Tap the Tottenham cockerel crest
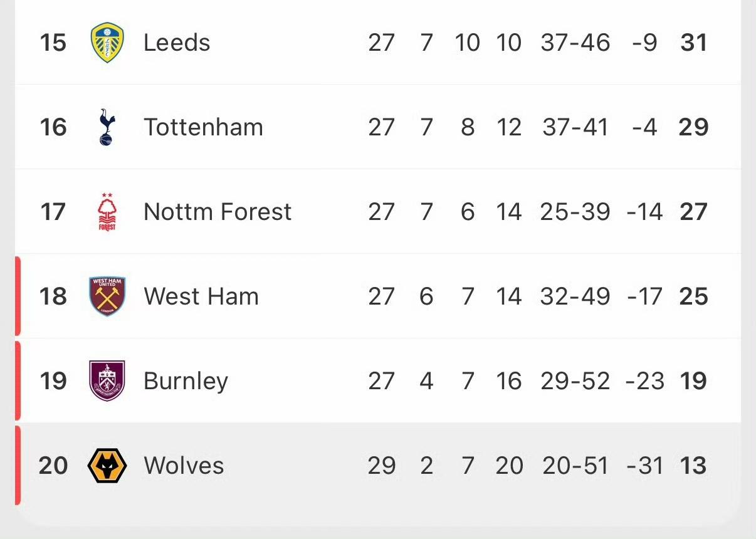The width and height of the screenshot is (756, 539). tap(107, 127)
